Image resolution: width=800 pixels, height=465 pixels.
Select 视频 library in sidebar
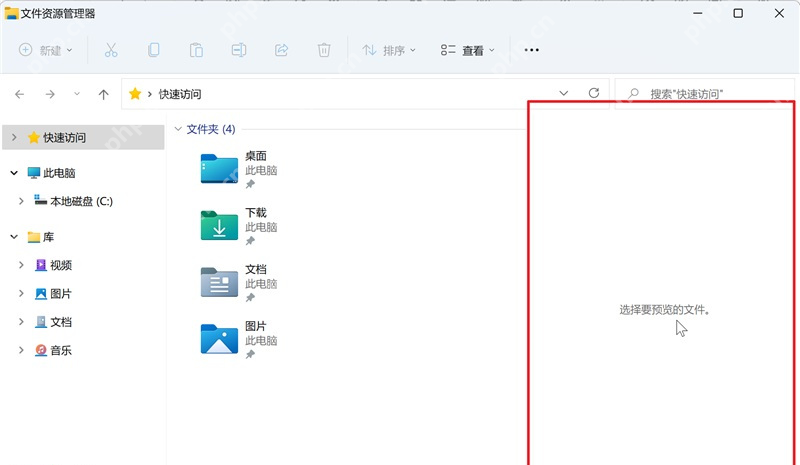tap(54, 265)
